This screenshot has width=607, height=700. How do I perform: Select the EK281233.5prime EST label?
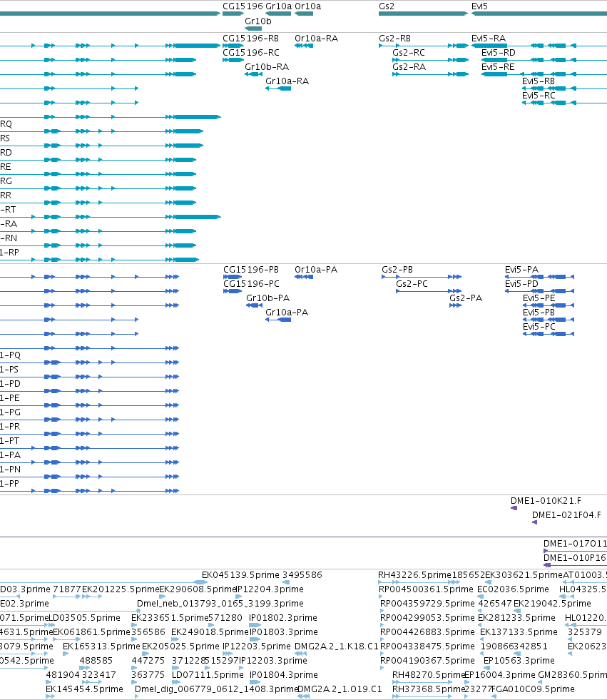tap(516, 618)
